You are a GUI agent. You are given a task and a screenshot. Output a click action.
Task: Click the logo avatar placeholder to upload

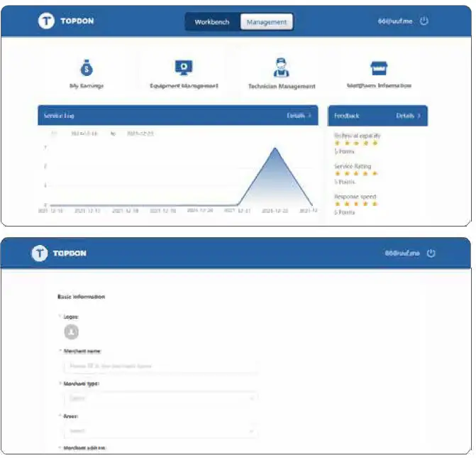pos(72,332)
